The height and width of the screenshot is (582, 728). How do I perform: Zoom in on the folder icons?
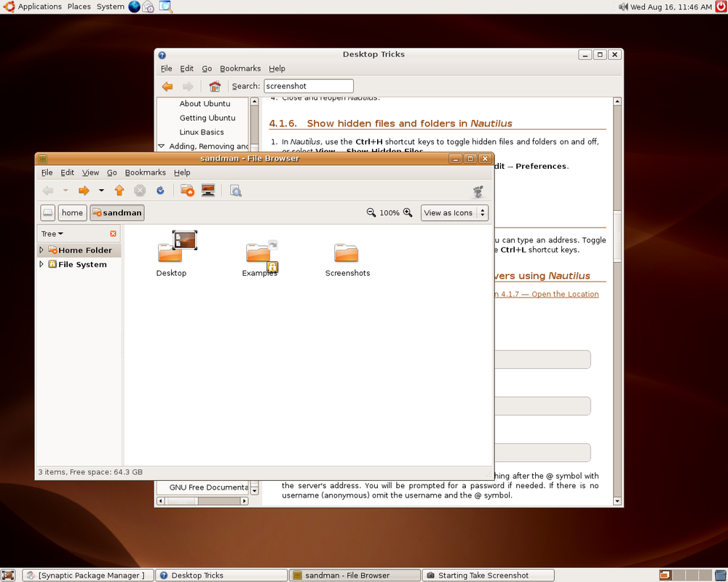tap(408, 212)
